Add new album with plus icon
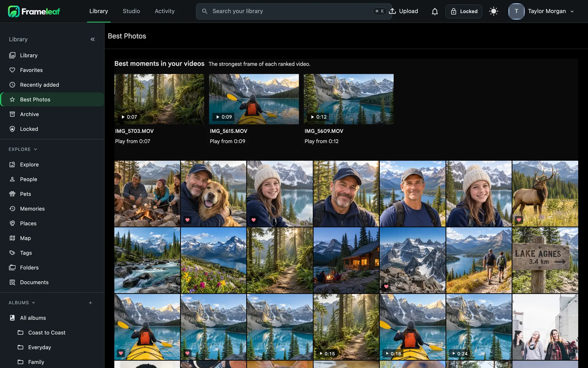 [x=91, y=303]
